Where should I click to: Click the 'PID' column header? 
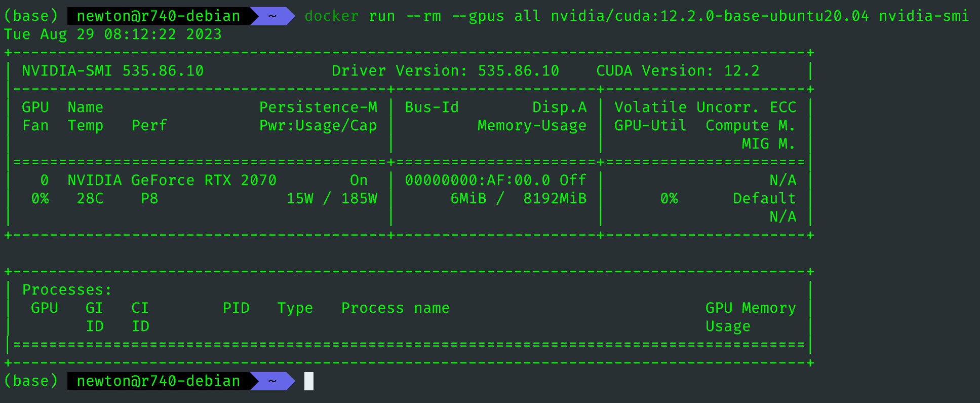(236, 308)
